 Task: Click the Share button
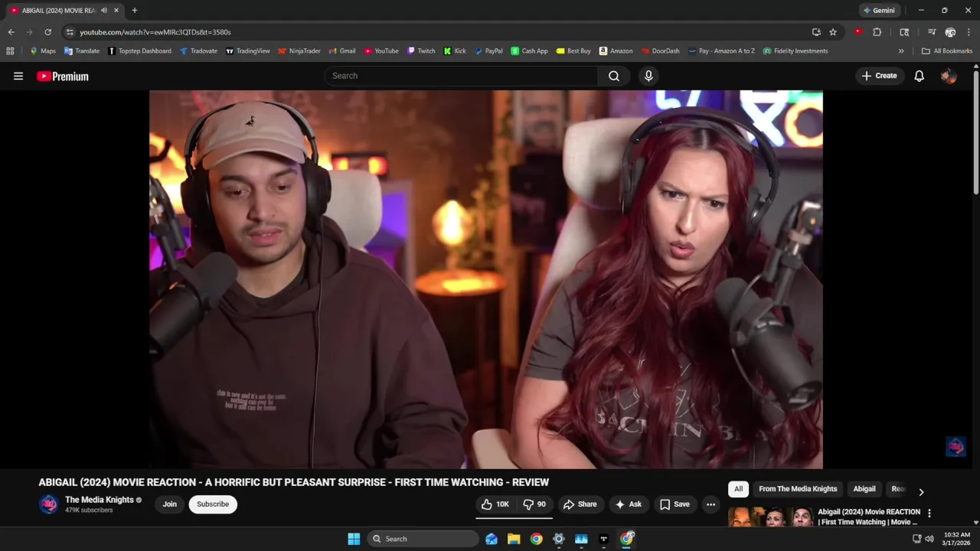(580, 504)
